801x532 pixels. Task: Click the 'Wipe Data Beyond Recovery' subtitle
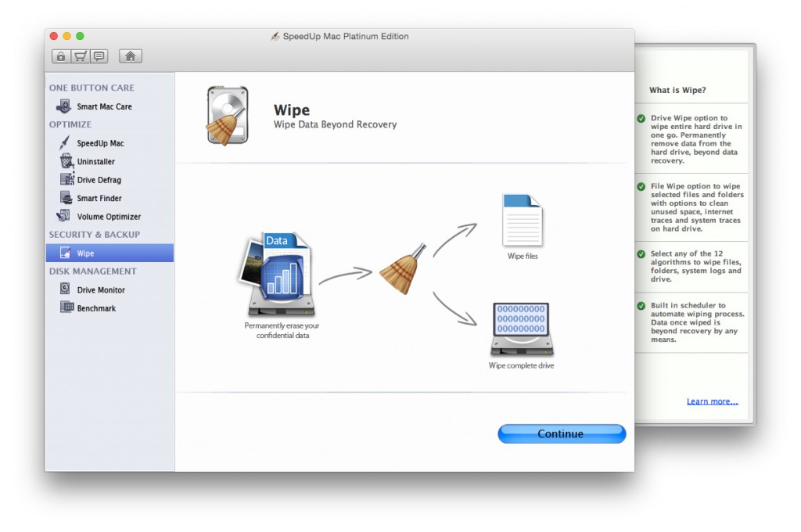(335, 124)
